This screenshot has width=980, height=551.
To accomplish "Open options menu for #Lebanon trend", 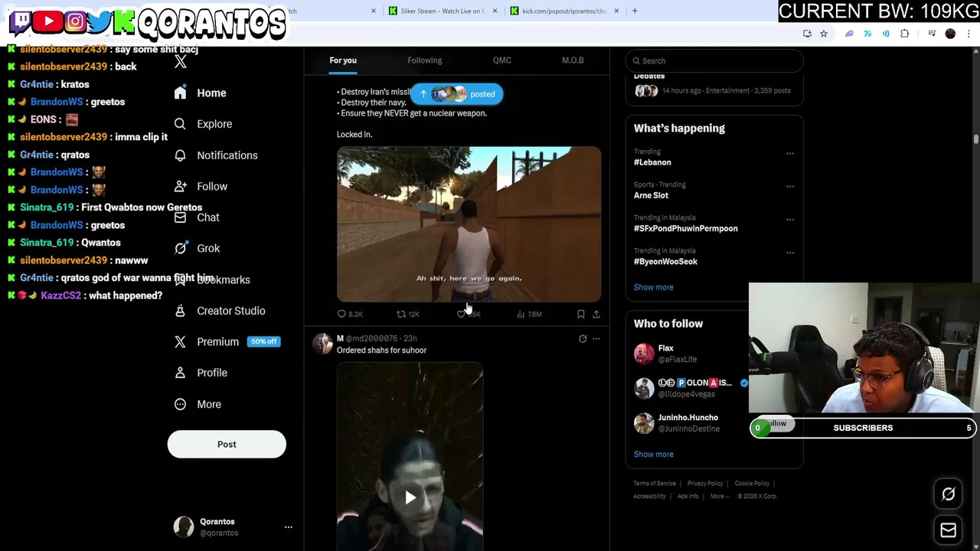I will pyautogui.click(x=790, y=153).
